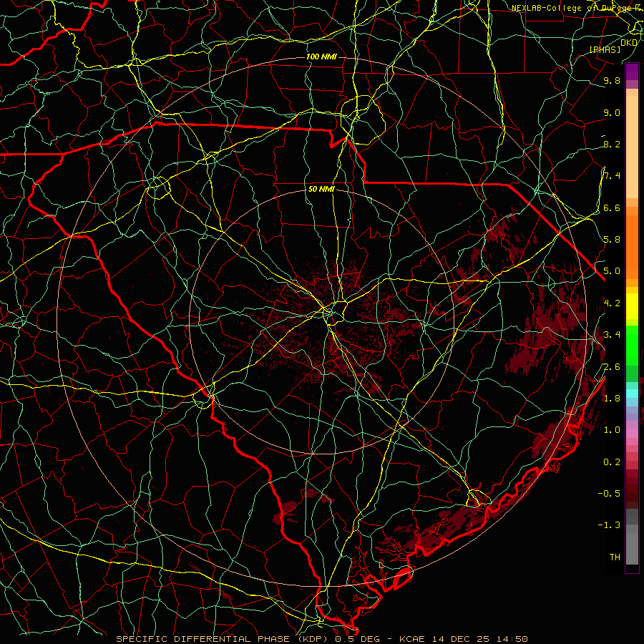644x644 pixels.
Task: Click the TH threshold label
Action: (x=615, y=557)
